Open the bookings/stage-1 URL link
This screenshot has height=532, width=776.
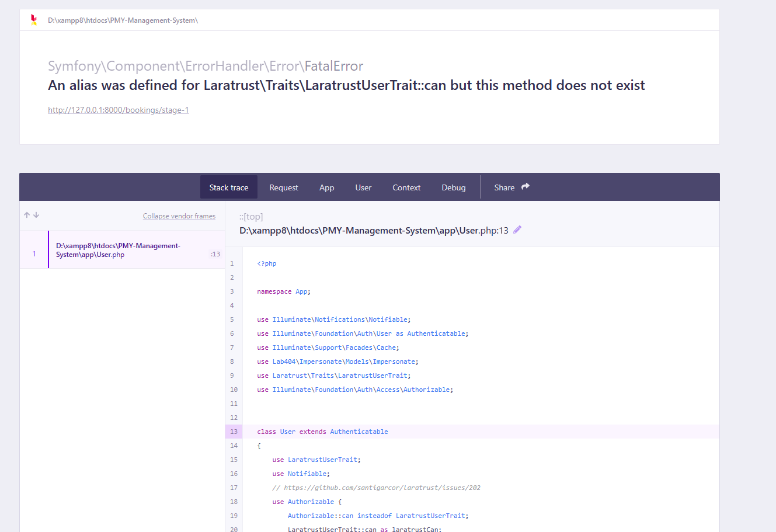118,109
